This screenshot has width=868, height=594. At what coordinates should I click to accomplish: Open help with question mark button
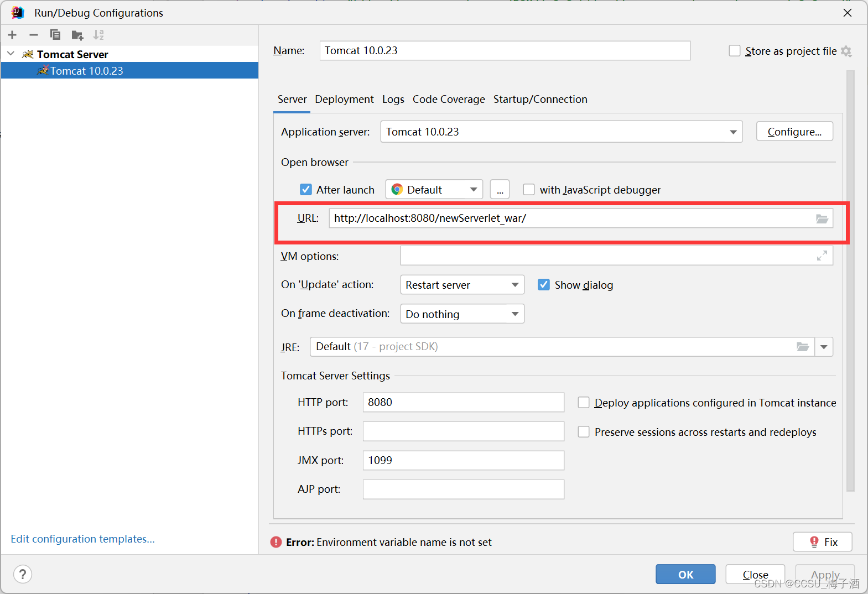click(23, 574)
